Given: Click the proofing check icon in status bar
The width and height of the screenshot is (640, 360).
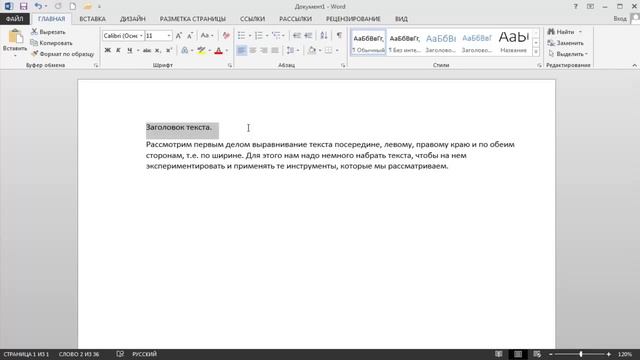Looking at the screenshot, I should point(120,354).
